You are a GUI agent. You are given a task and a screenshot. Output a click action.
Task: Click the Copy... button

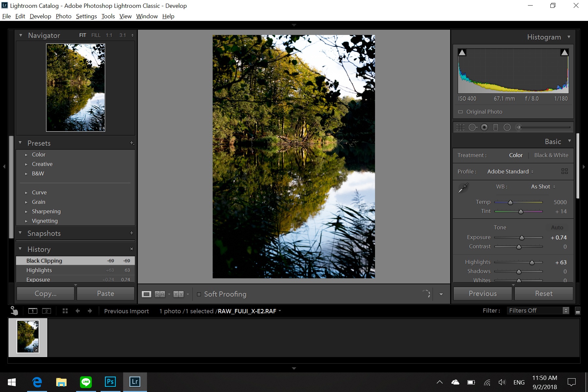pos(45,294)
